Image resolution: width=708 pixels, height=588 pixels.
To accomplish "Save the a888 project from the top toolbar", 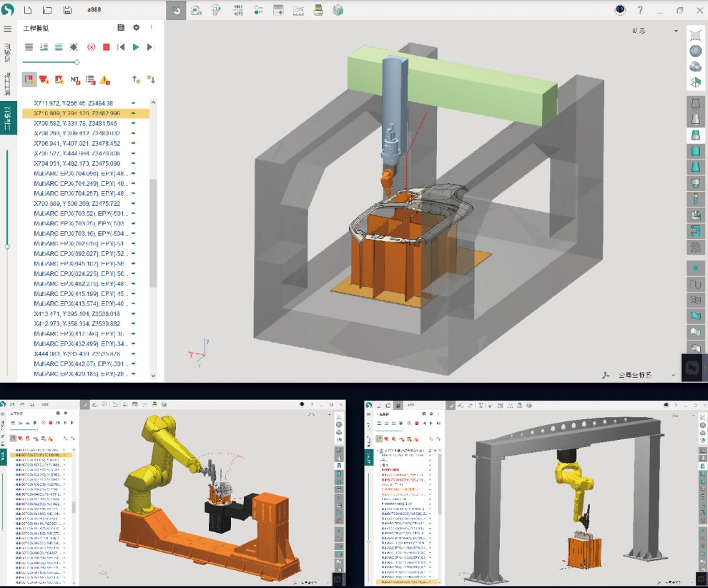I will [x=67, y=9].
